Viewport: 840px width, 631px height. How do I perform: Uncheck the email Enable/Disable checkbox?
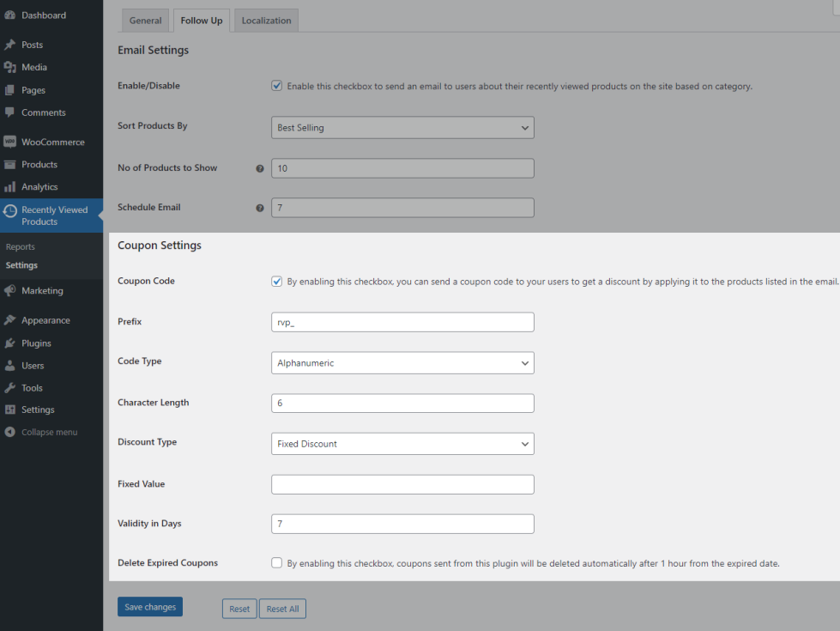[276, 86]
